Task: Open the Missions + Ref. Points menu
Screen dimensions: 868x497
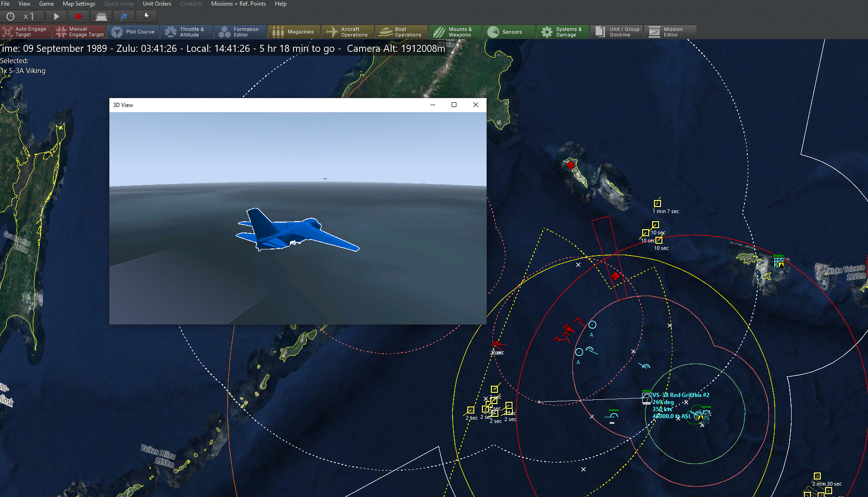Action: pos(238,4)
